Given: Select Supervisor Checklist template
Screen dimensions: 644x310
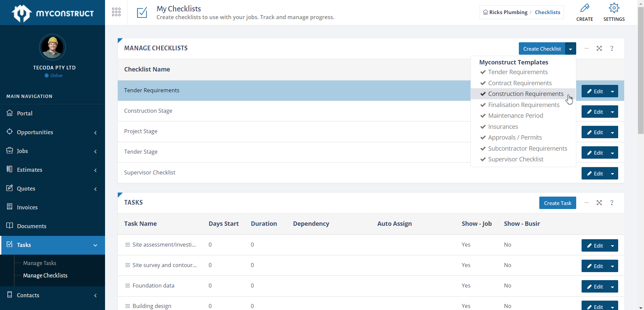Looking at the screenshot, I should [523, 159].
